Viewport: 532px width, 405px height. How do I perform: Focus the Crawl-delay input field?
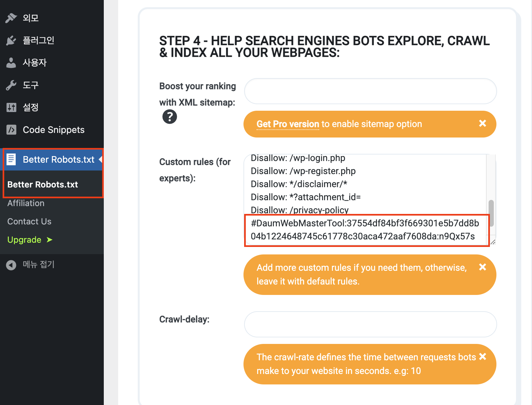tap(370, 324)
